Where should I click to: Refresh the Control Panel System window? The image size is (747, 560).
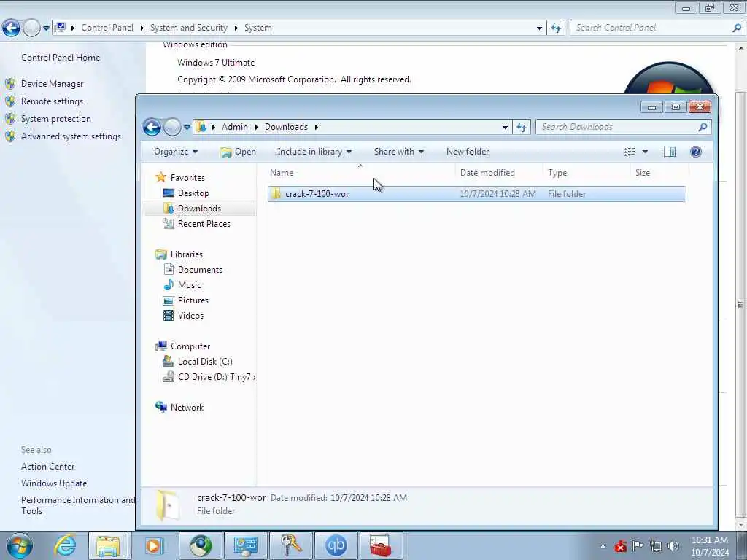point(556,28)
